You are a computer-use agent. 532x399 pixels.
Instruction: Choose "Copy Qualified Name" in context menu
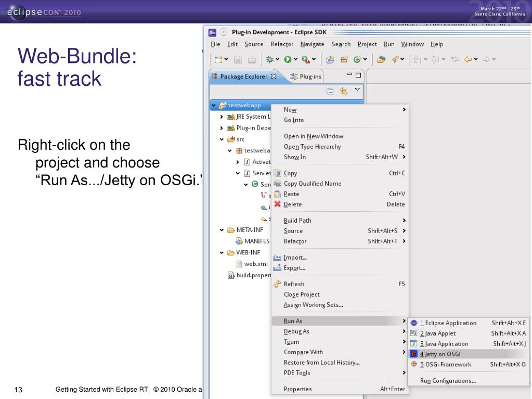[340, 184]
